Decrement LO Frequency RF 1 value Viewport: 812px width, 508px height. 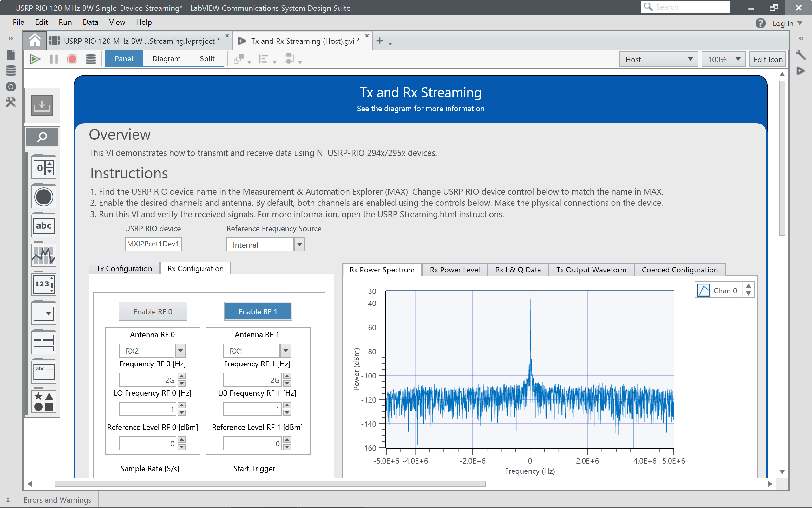click(x=287, y=412)
